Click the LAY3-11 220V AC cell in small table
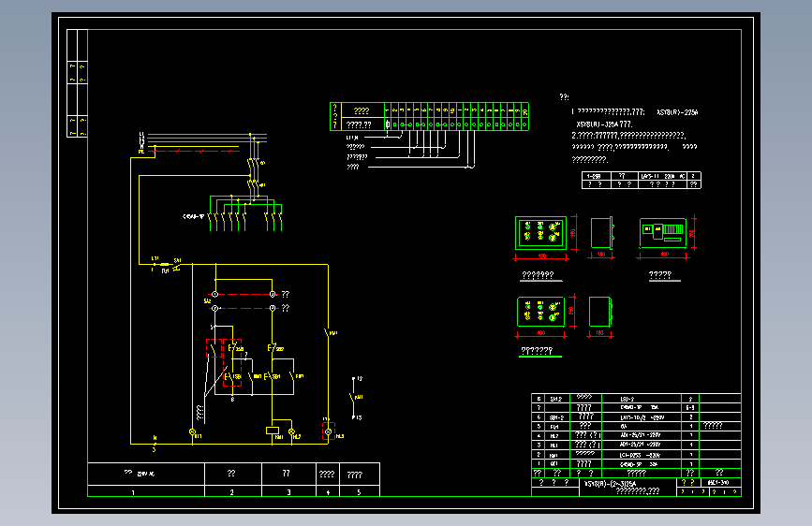 [x=663, y=176]
